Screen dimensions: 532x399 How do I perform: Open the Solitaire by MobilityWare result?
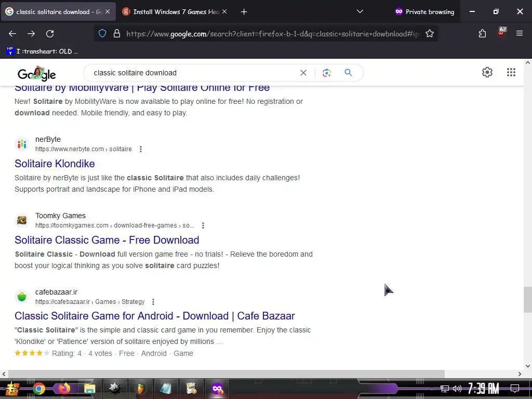[142, 88]
